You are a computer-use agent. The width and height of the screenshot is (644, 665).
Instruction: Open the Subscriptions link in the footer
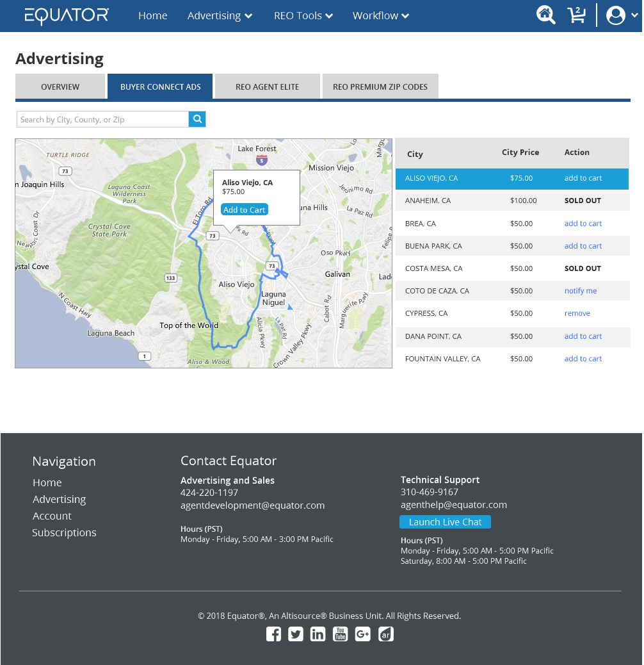click(65, 532)
